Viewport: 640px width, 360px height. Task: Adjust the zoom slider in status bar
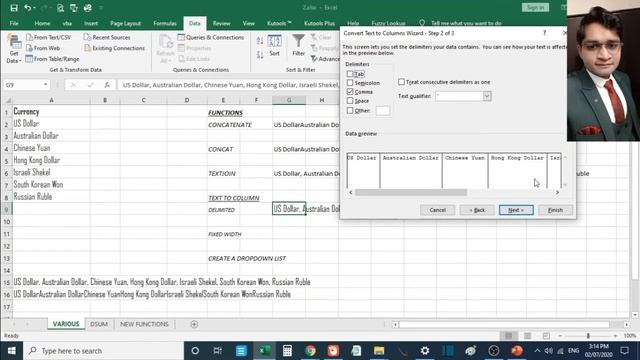pos(588,336)
